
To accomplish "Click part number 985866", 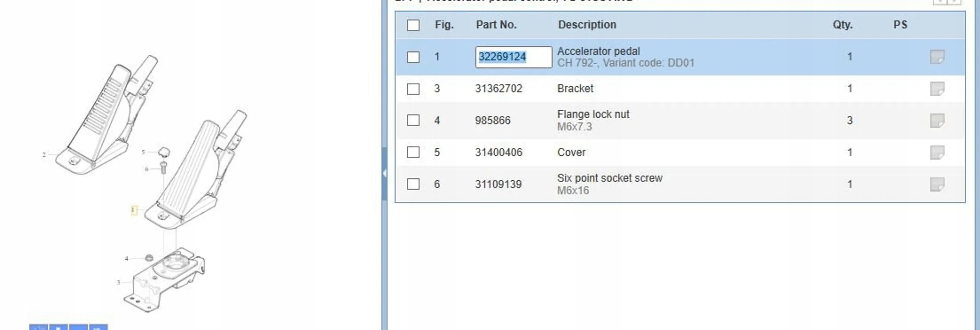I will [x=493, y=120].
